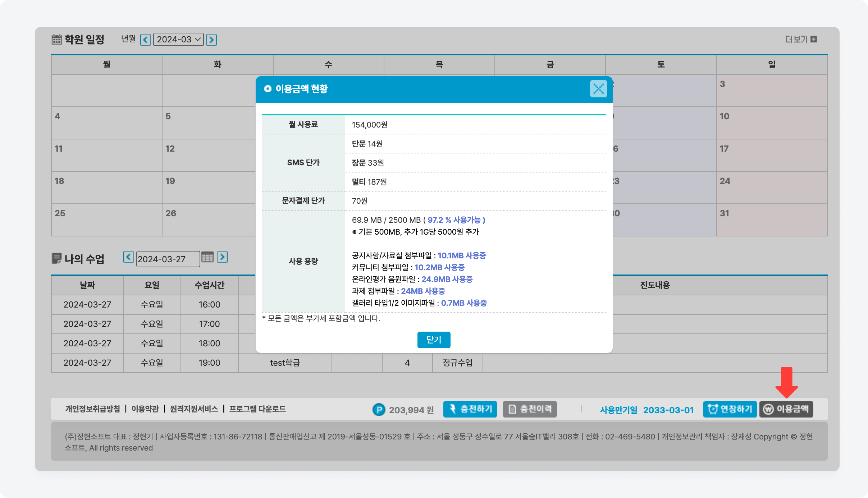The width and height of the screenshot is (868, 498).
Task: Open 이용약관 link
Action: [x=145, y=409]
